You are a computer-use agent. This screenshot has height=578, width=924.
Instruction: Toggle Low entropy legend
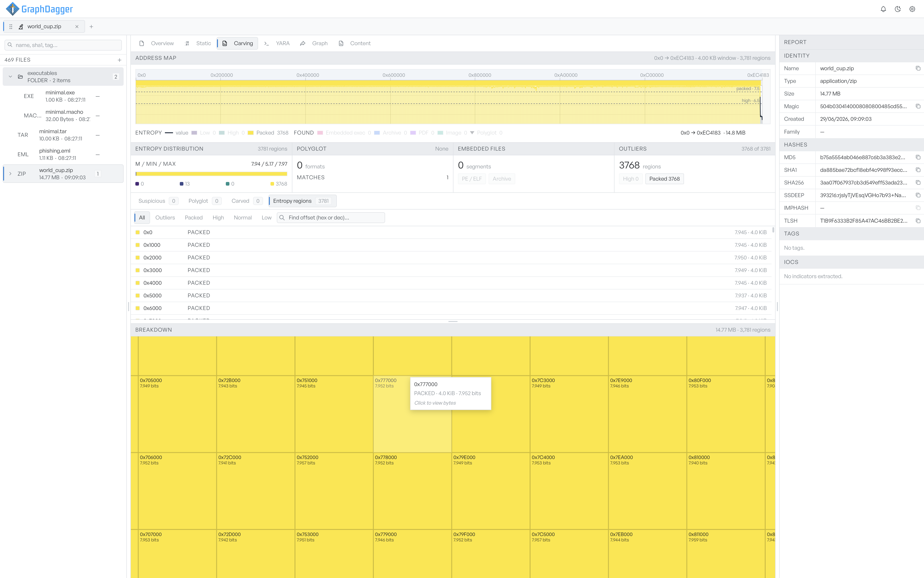(x=203, y=133)
